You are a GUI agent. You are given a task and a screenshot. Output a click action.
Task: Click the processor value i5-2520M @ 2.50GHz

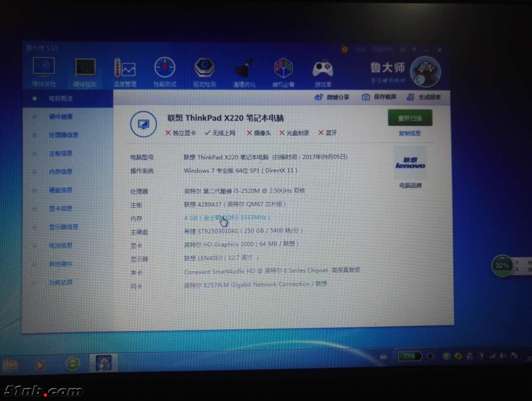pyautogui.click(x=244, y=191)
